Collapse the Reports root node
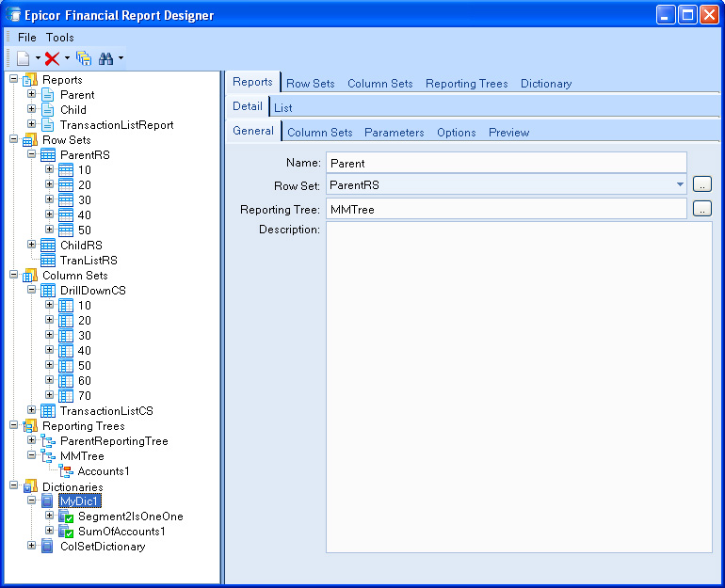This screenshot has height=588, width=725. [14, 79]
